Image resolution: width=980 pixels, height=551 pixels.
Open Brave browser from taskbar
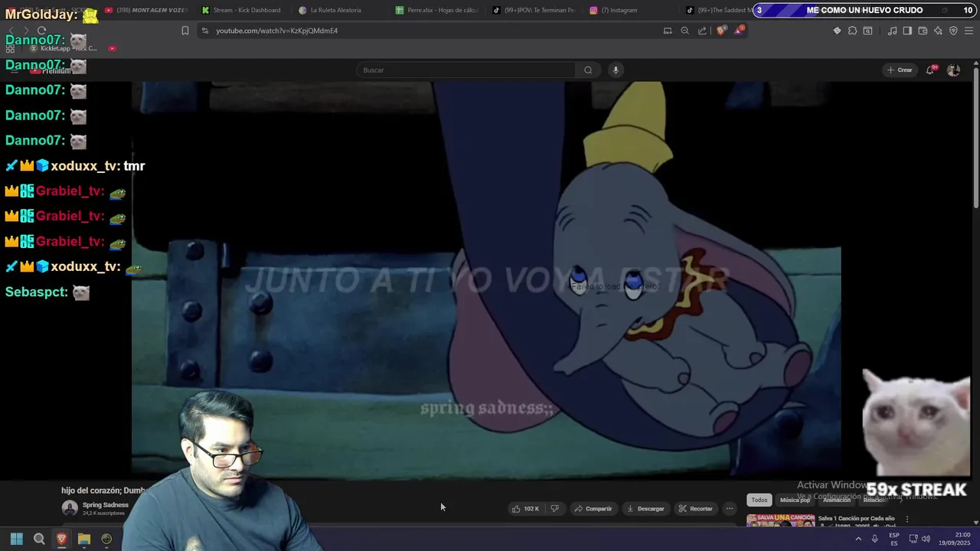point(62,539)
